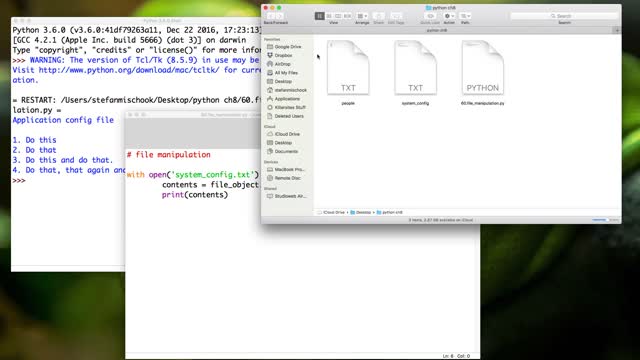
Task: Select MacBook Pro under Devices
Action: (289, 169)
